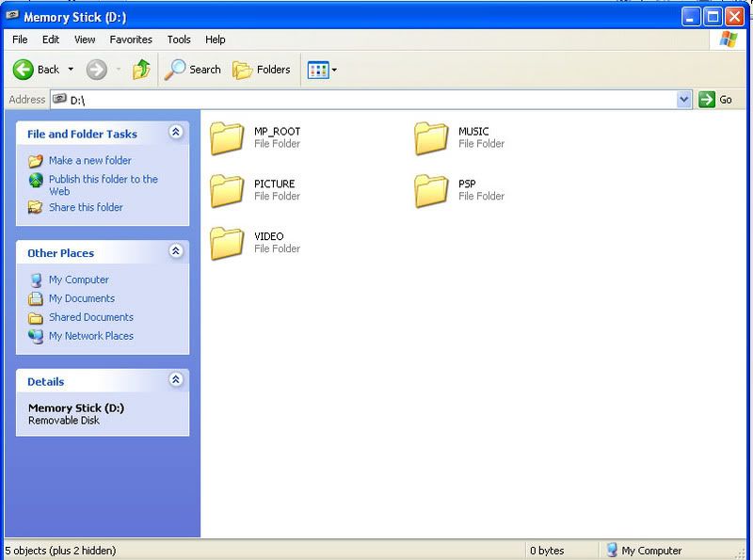The image size is (753, 560).
Task: Go to My Computer in Other Places
Action: (79, 280)
